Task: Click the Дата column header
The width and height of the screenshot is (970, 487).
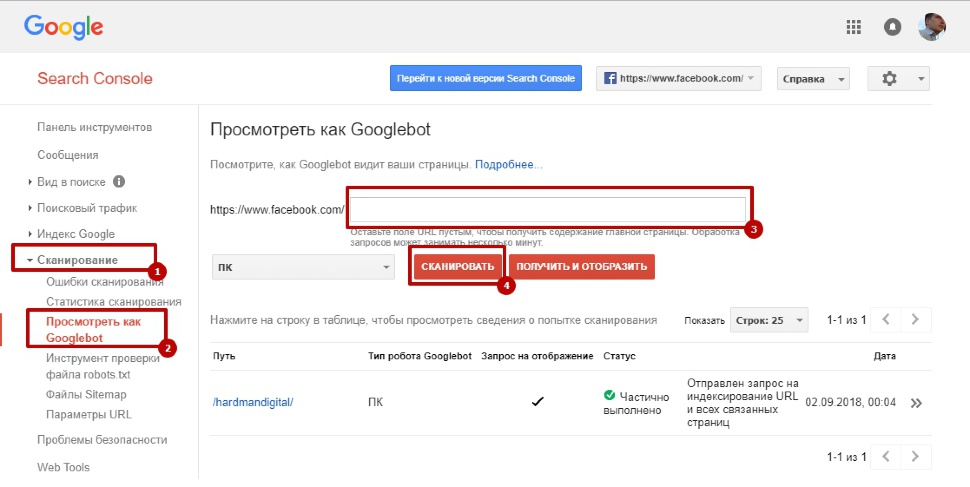Action: [885, 356]
